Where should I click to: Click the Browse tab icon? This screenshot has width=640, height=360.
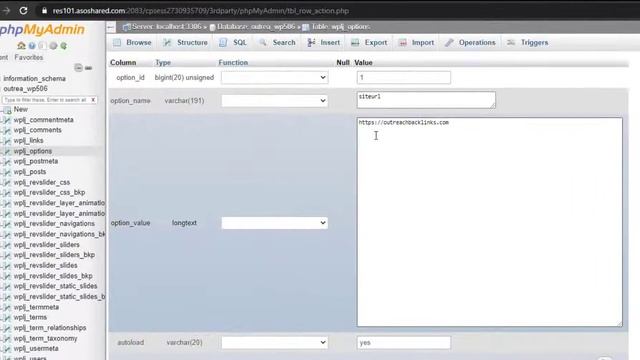[x=118, y=42]
